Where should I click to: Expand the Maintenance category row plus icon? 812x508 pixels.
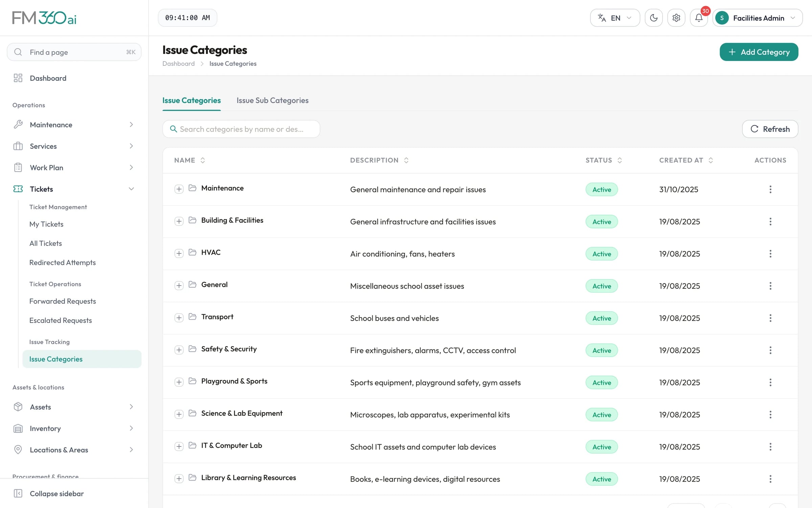[x=179, y=189]
